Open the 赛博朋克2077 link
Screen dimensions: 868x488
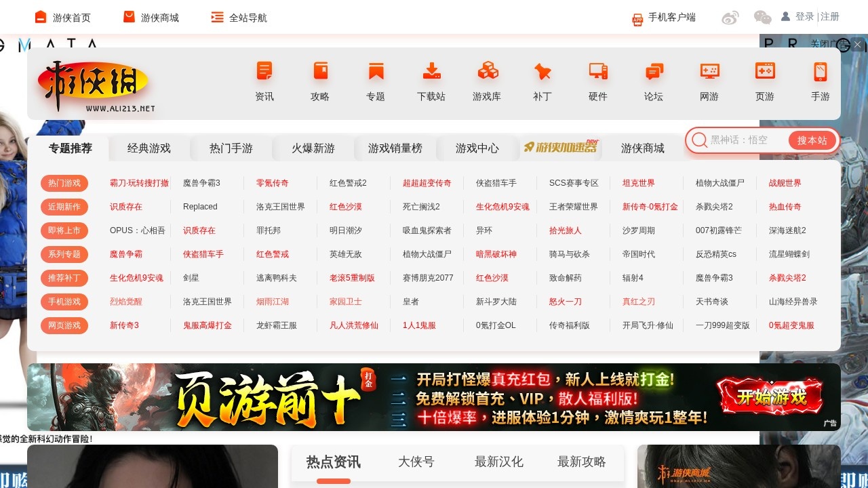[x=428, y=278]
